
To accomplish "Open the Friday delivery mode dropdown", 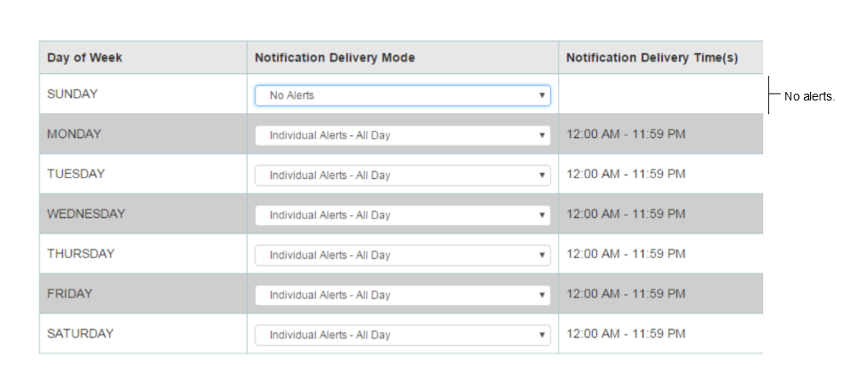I will tap(402, 295).
